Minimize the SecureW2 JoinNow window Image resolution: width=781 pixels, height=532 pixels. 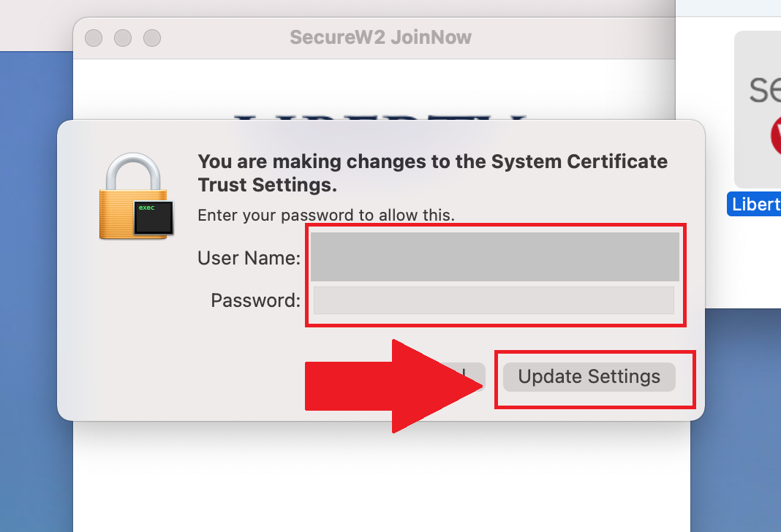click(x=123, y=37)
